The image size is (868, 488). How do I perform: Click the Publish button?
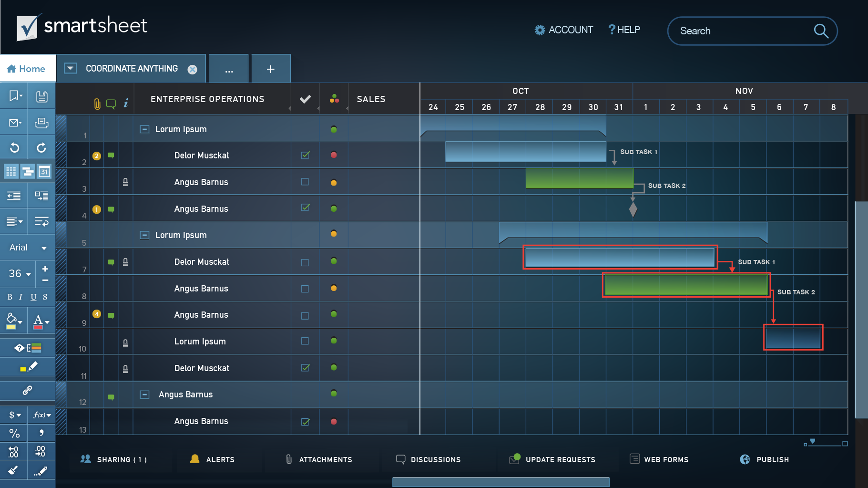point(765,459)
